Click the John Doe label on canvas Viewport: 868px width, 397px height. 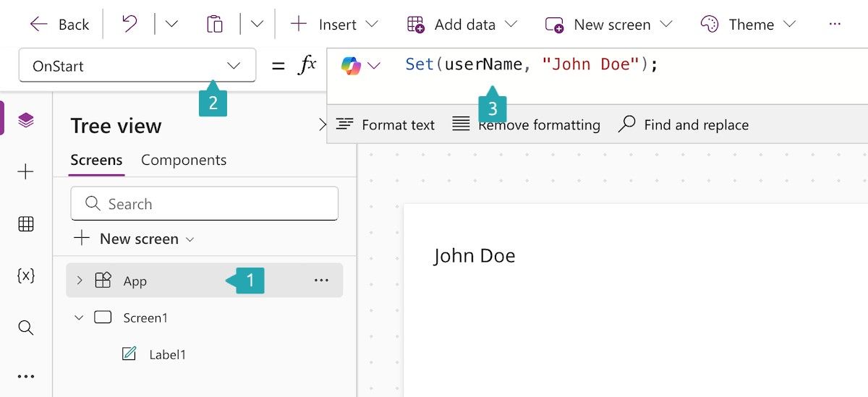pos(475,255)
